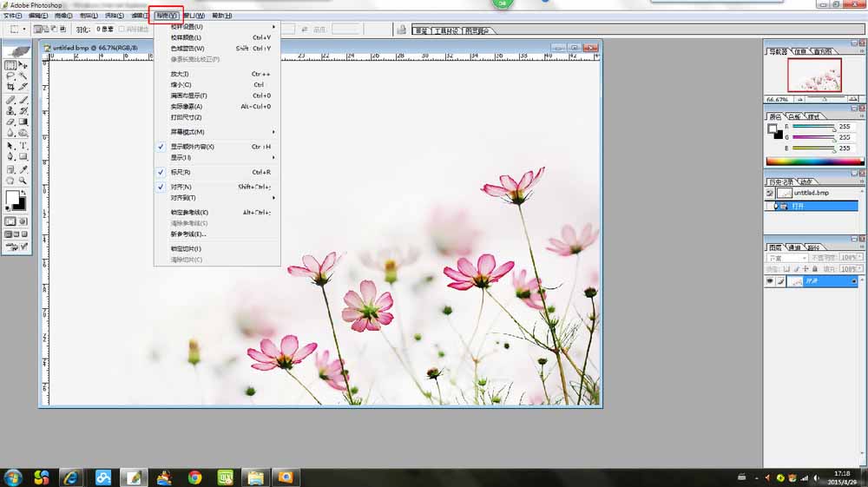The image size is (868, 487).
Task: Select the Rectangle shape tool
Action: pos(23,156)
